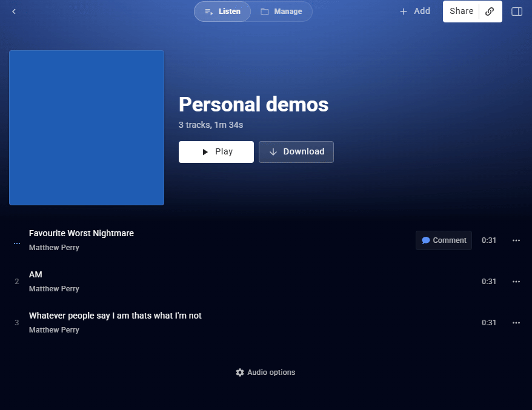Select Whatever people say I am track
Screen dimensions: 532x410
[115, 316]
